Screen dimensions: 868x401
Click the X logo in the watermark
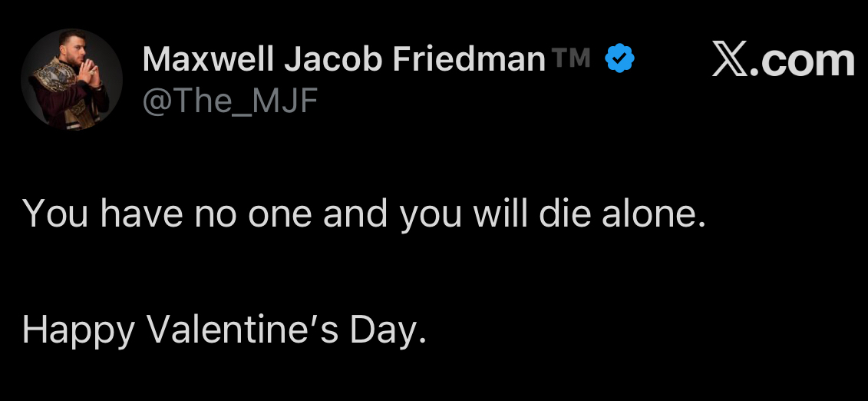click(730, 60)
